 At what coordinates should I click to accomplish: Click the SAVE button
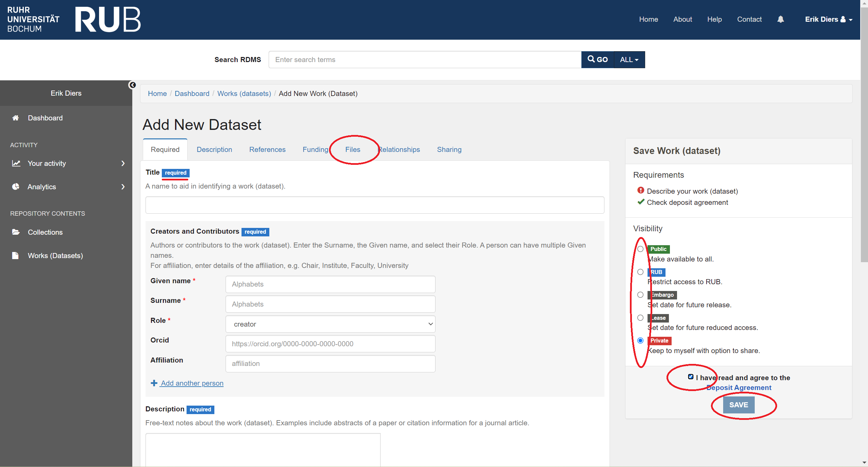(x=739, y=405)
